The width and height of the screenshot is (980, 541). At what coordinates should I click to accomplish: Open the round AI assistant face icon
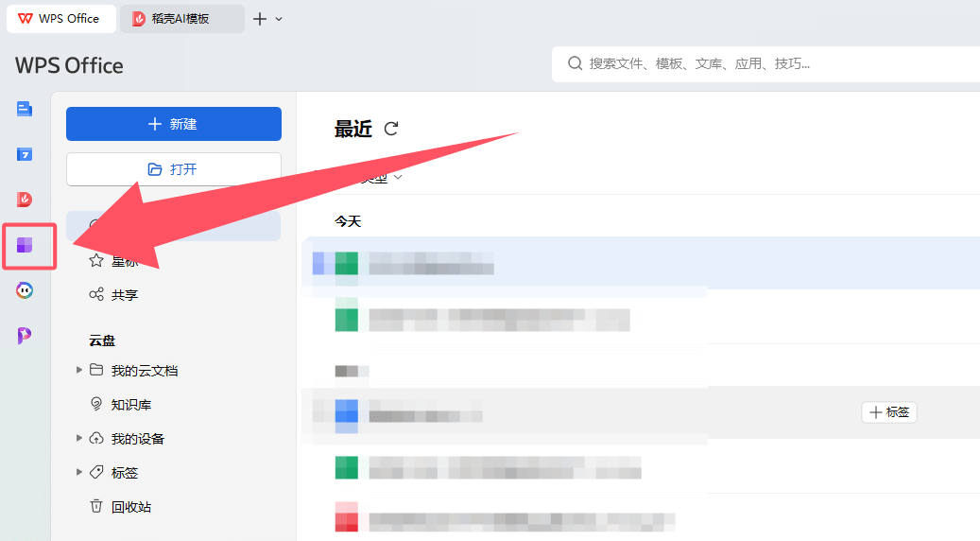click(x=25, y=290)
